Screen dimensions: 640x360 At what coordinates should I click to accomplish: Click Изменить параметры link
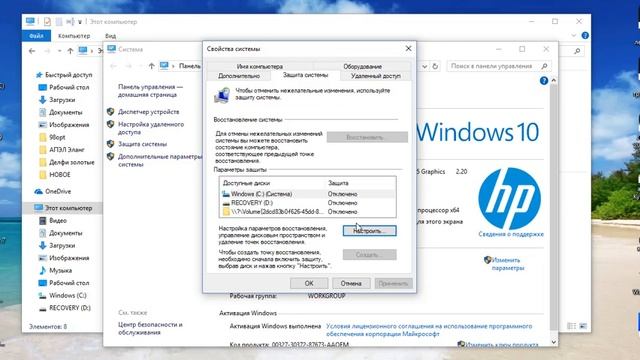tap(508, 264)
